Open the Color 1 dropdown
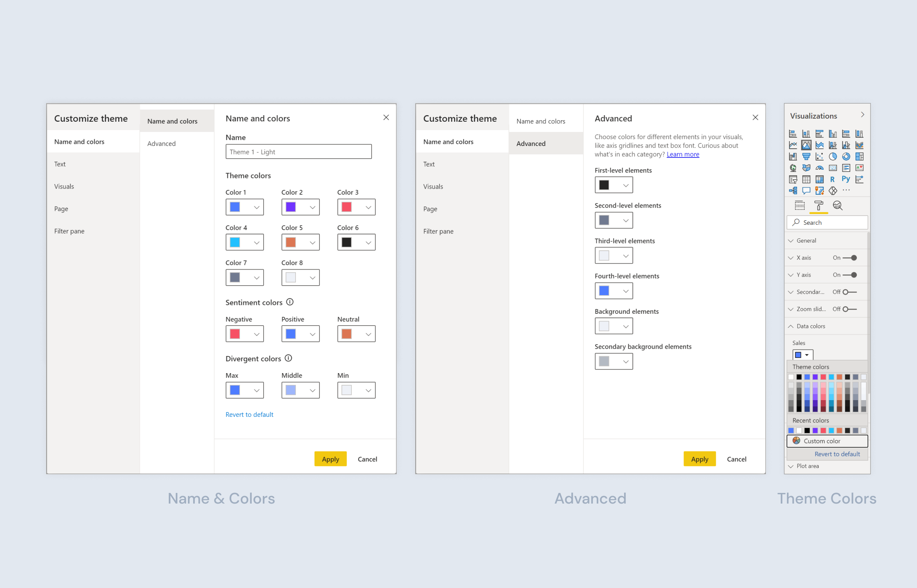This screenshot has width=917, height=588. (x=256, y=207)
